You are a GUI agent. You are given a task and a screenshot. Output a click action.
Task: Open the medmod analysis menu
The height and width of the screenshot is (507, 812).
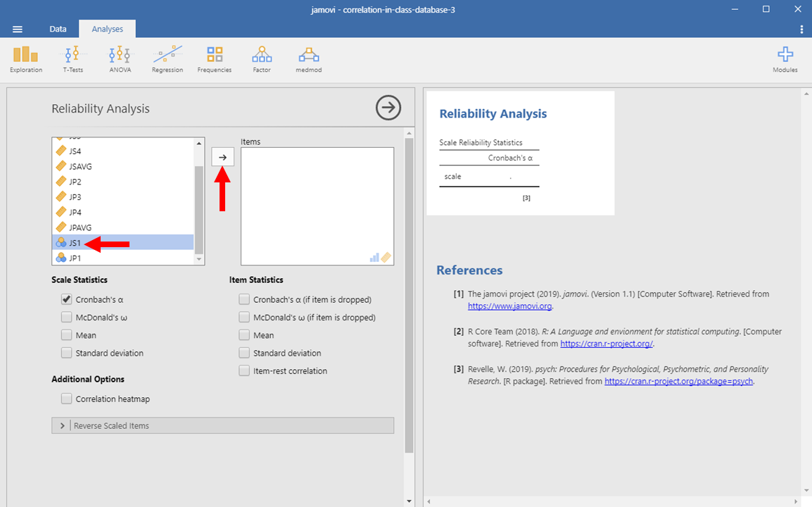[x=309, y=59]
